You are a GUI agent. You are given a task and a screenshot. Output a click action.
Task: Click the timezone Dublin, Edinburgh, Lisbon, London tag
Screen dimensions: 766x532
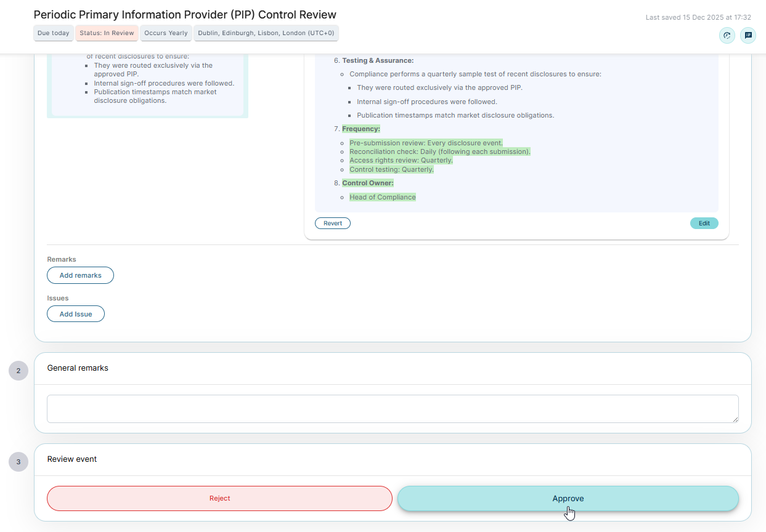[266, 33]
